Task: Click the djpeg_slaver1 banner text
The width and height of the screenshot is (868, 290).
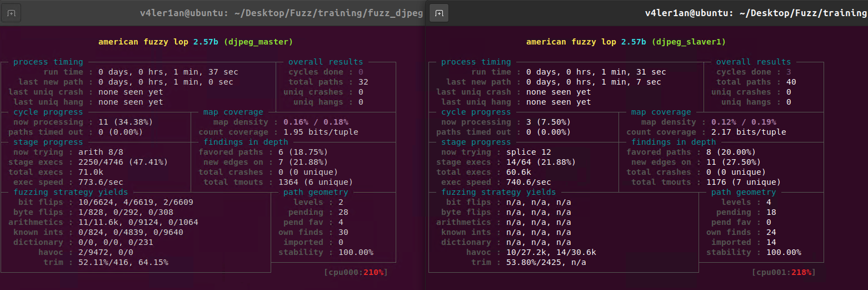Action: [690, 42]
